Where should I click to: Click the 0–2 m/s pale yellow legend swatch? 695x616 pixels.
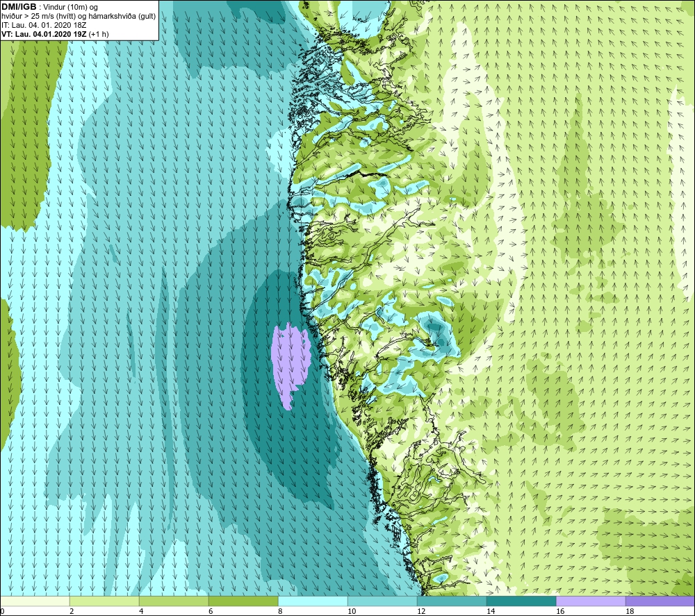click(35, 601)
